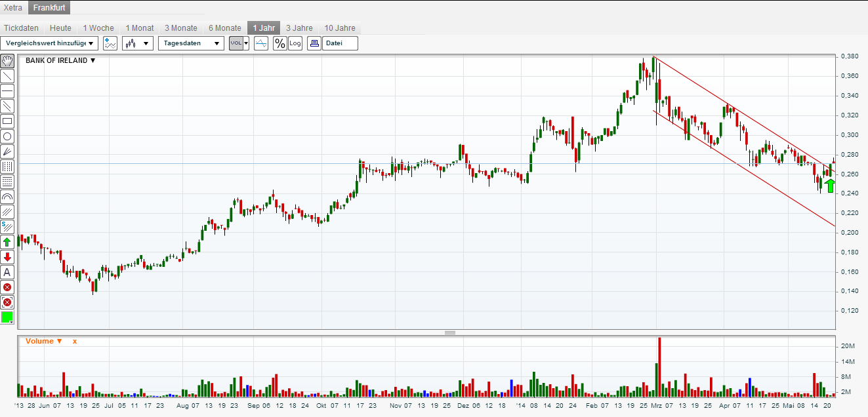Select the S-marked speed lines tool

pos(7,227)
